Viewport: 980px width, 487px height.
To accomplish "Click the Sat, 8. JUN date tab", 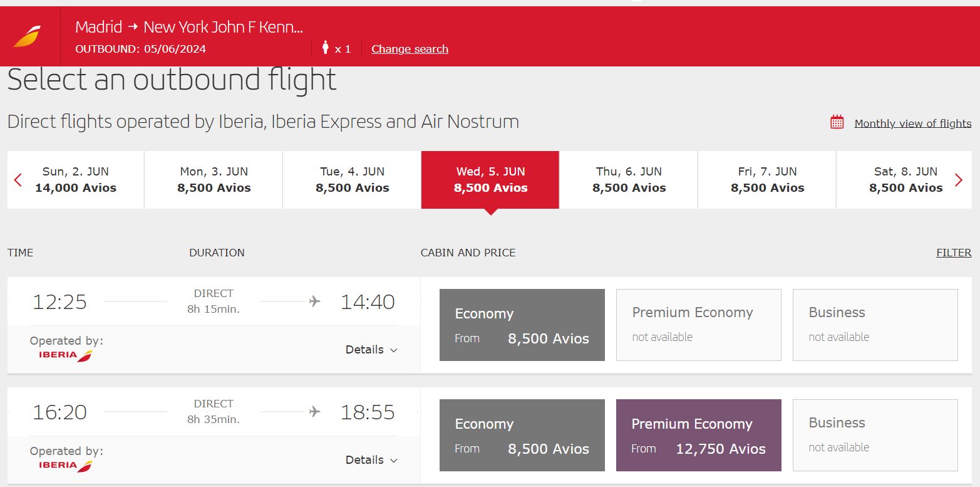I will pos(905,179).
